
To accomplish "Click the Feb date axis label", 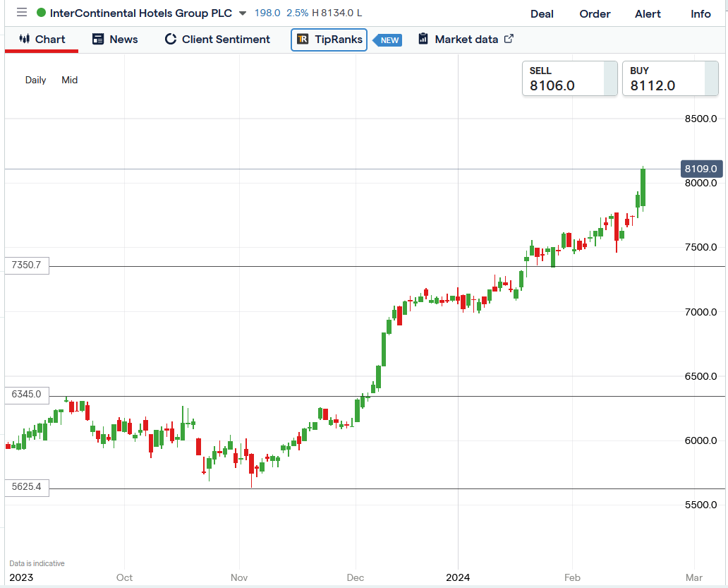I will [572, 577].
